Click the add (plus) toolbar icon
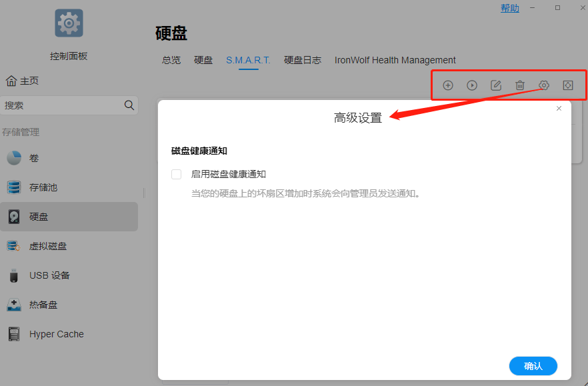 point(448,85)
